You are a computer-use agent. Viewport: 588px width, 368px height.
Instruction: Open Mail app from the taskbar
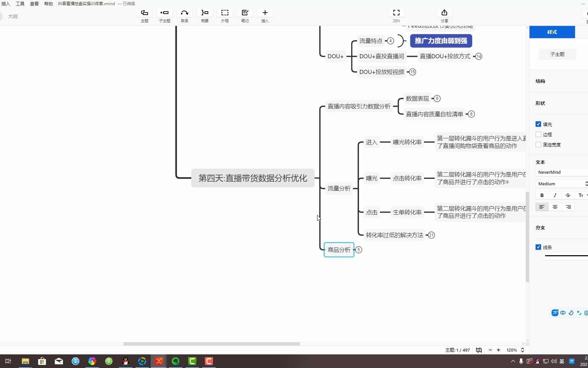pos(59,361)
